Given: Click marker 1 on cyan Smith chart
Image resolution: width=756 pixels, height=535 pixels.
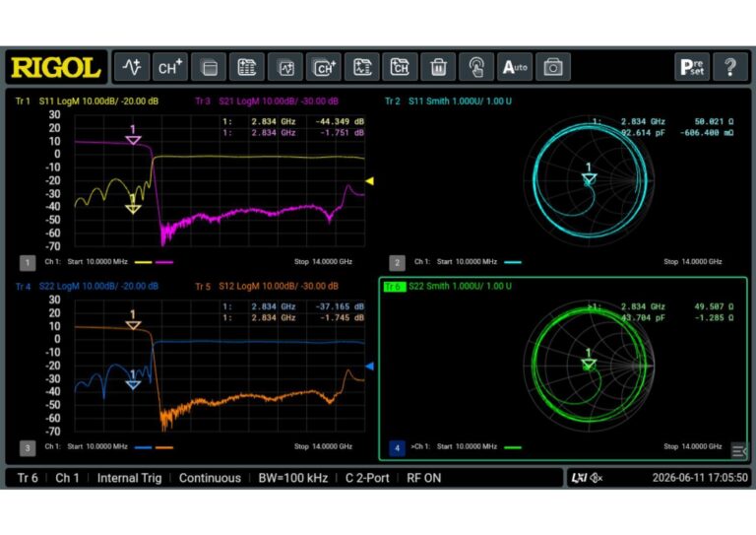Looking at the screenshot, I should tap(589, 178).
